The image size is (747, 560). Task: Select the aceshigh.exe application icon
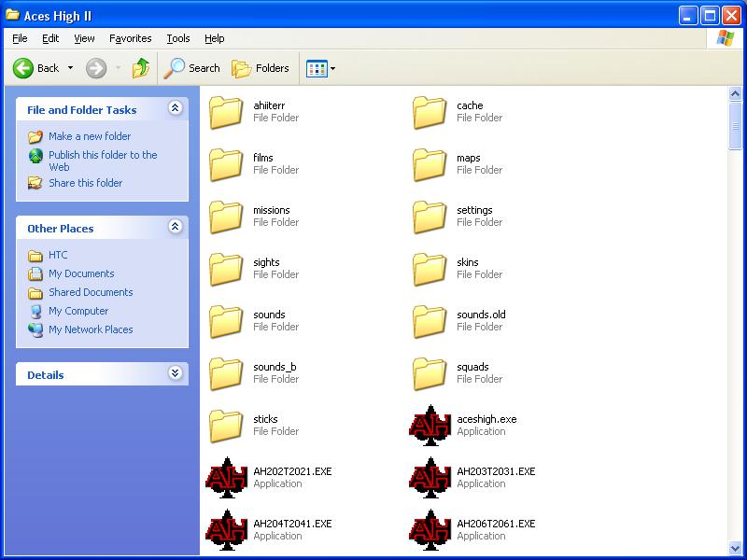pyautogui.click(x=430, y=426)
